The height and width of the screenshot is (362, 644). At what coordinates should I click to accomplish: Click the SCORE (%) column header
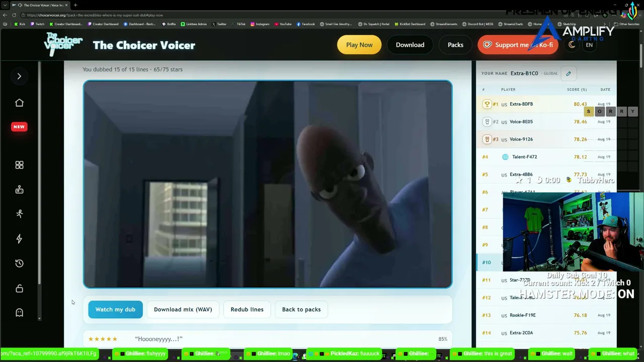coord(577,89)
